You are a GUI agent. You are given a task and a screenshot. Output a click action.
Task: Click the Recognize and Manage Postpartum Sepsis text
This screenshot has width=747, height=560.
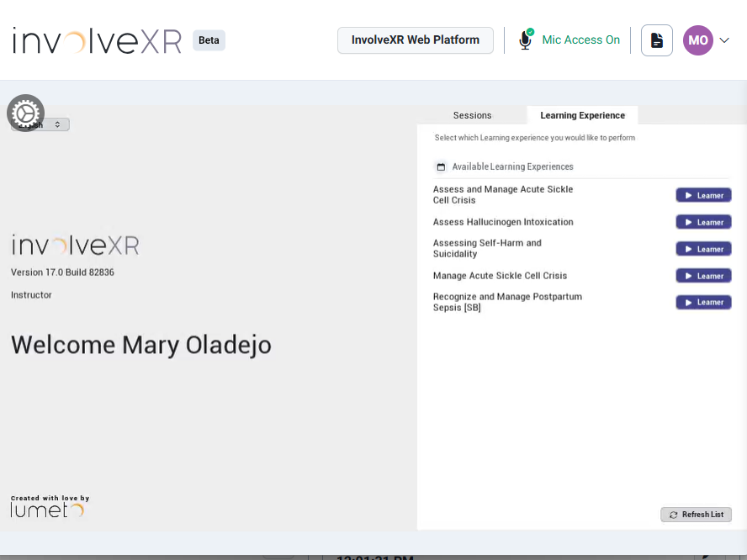pyautogui.click(x=507, y=303)
